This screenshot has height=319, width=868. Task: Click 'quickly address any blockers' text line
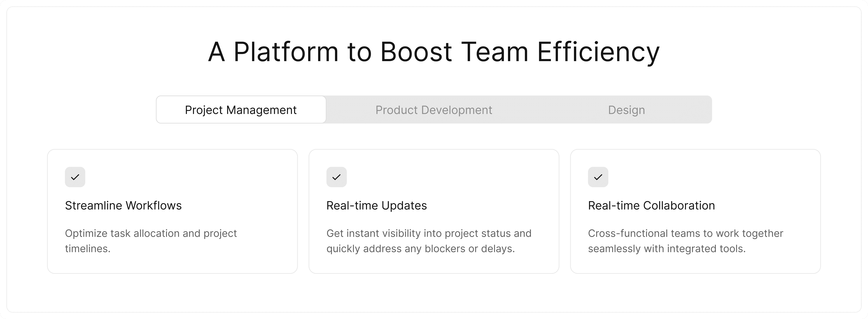point(420,249)
